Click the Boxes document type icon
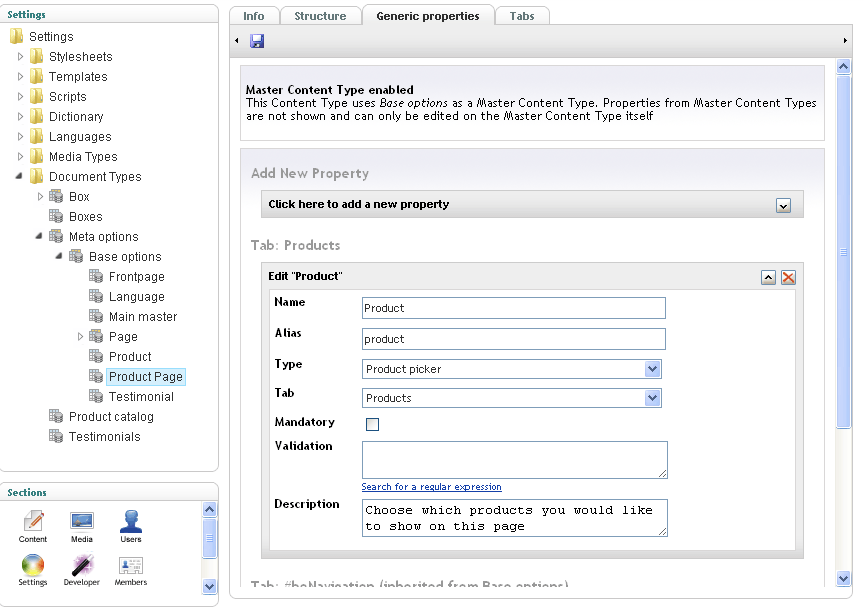The width and height of the screenshot is (864, 608). pos(56,216)
